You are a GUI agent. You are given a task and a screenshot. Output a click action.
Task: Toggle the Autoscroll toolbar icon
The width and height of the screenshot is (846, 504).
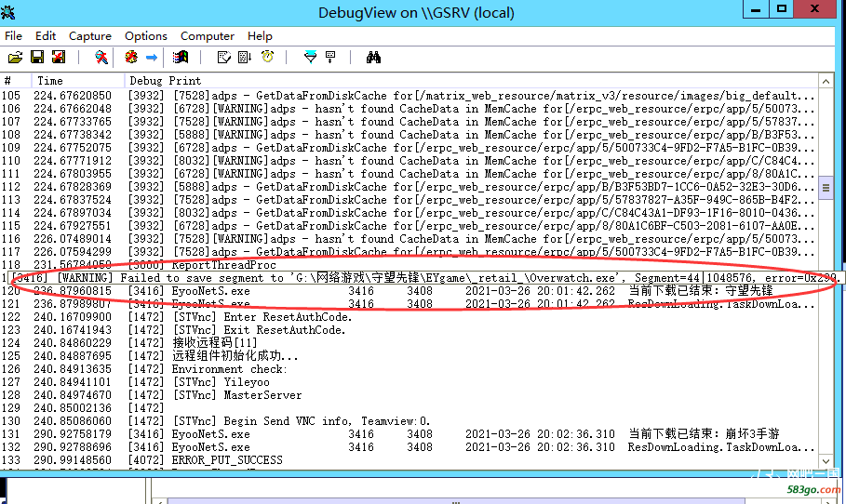pos(245,58)
